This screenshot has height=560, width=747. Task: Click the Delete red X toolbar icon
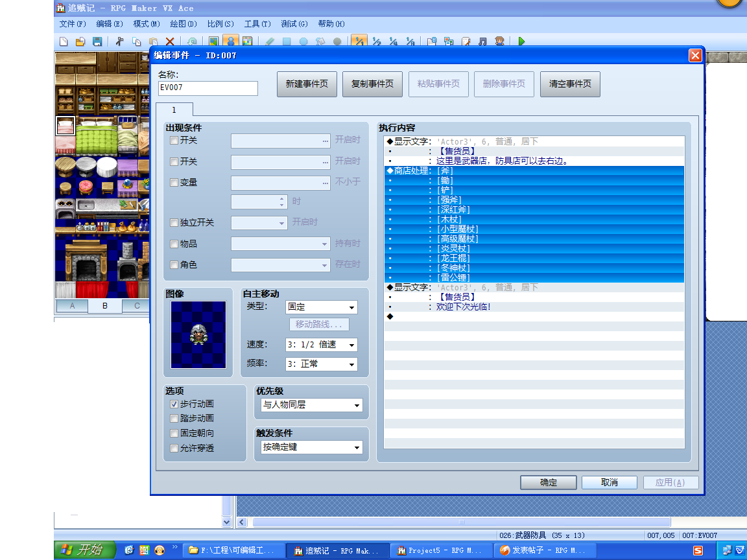(170, 41)
